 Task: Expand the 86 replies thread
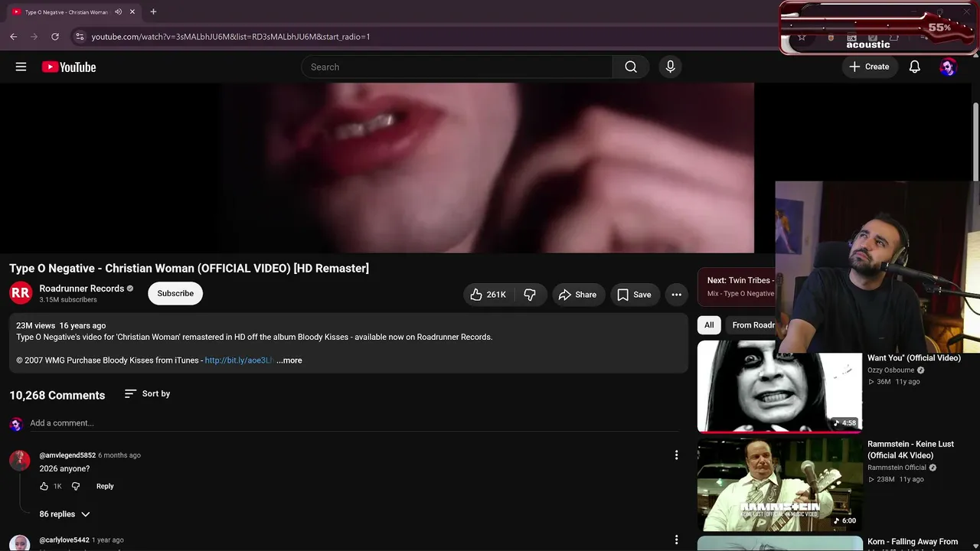pyautogui.click(x=64, y=514)
